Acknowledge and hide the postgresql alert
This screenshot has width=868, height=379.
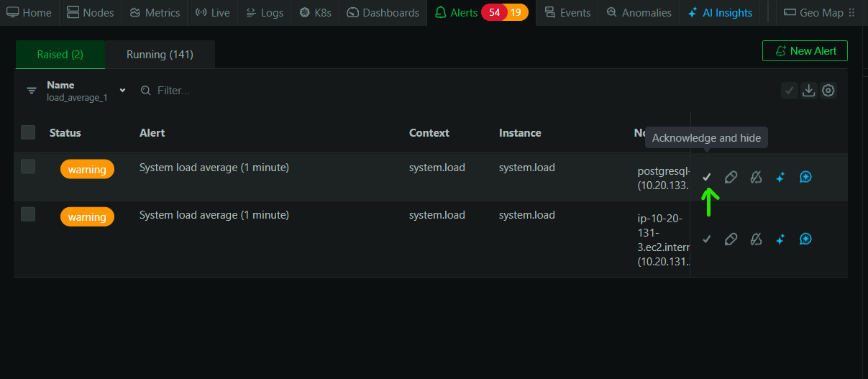click(x=706, y=177)
